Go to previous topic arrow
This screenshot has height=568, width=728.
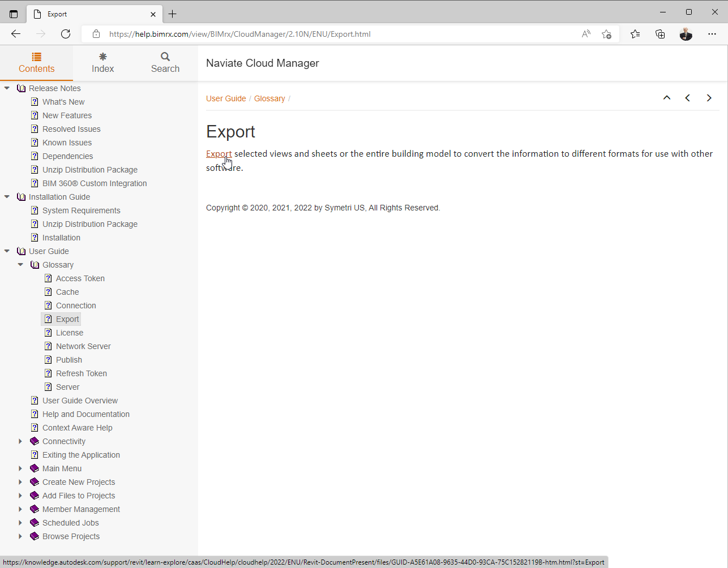[x=688, y=98]
